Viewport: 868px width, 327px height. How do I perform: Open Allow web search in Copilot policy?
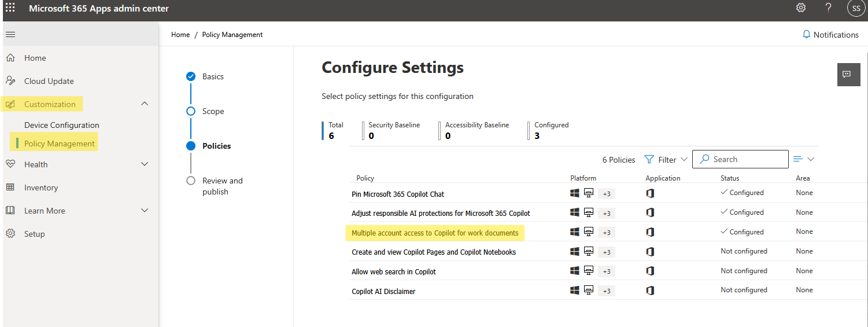click(x=394, y=271)
